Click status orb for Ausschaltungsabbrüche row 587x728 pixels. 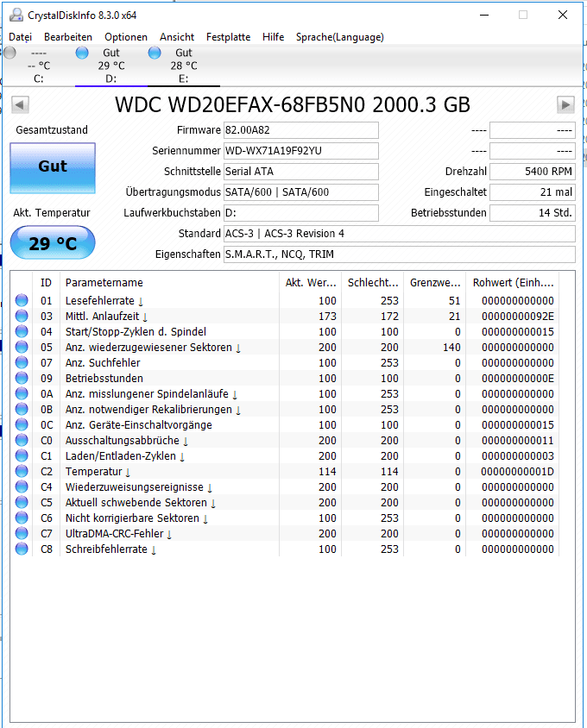pos(22,440)
